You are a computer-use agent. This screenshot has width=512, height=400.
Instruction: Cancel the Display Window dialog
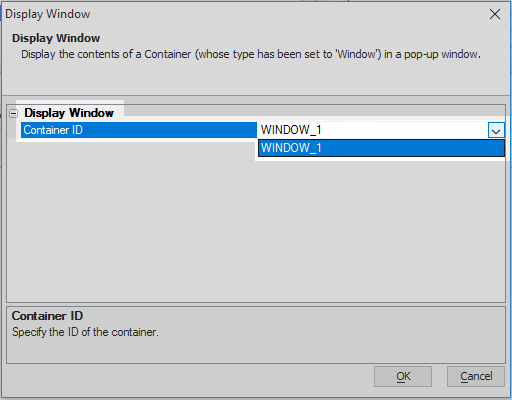[476, 376]
